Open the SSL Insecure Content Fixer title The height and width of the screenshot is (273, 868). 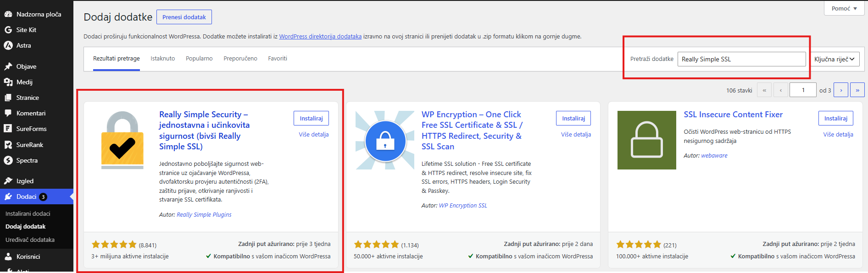(733, 115)
